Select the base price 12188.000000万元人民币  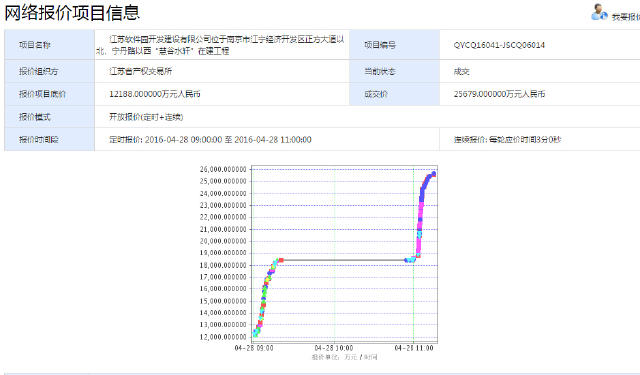click(155, 94)
